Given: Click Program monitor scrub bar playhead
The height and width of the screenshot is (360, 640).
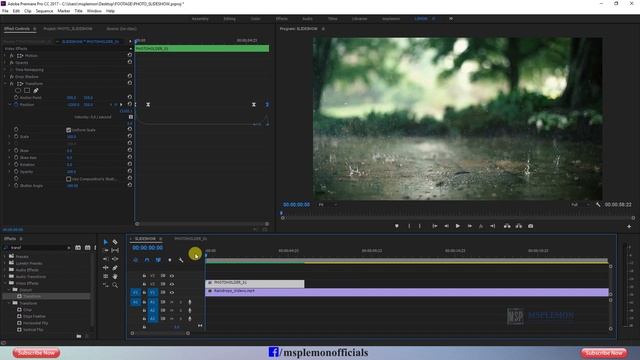Looking at the screenshot, I should pyautogui.click(x=281, y=213).
